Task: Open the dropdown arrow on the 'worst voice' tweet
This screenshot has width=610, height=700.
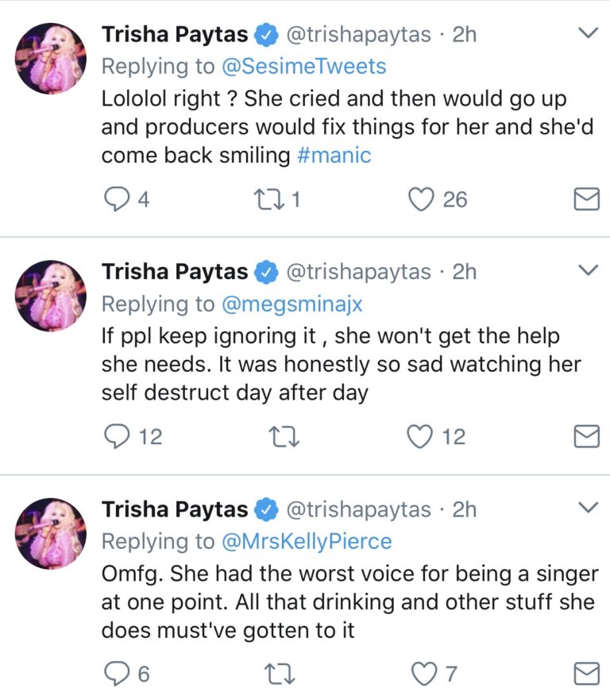Action: [x=587, y=508]
